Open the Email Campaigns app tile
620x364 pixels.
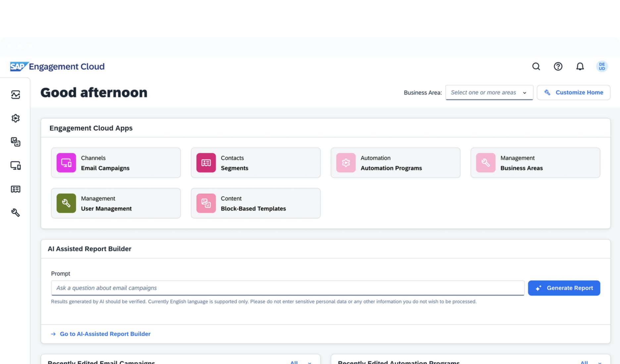[116, 163]
